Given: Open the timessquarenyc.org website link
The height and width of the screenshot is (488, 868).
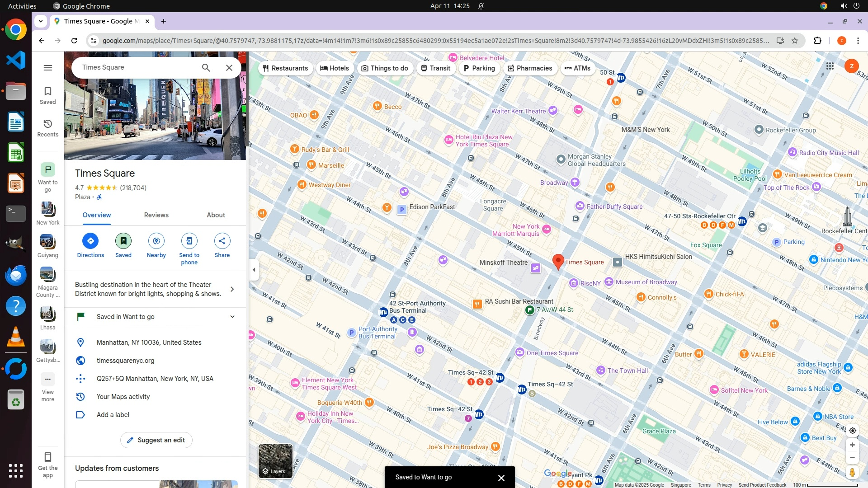Looking at the screenshot, I should point(125,361).
